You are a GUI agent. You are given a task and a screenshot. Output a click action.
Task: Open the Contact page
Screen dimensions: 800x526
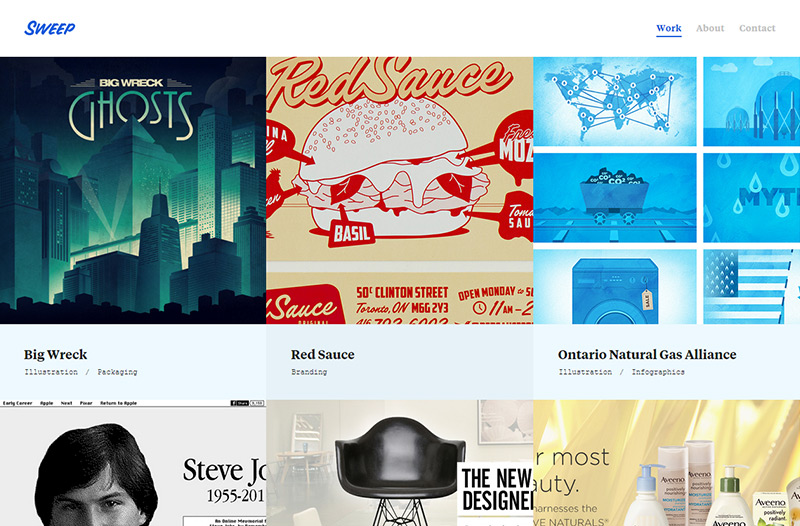point(757,28)
